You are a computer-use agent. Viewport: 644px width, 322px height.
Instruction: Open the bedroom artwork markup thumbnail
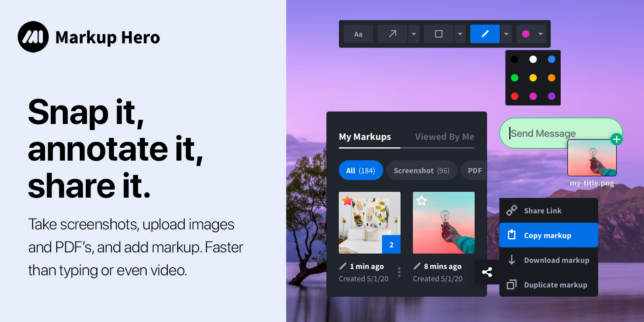point(369,223)
